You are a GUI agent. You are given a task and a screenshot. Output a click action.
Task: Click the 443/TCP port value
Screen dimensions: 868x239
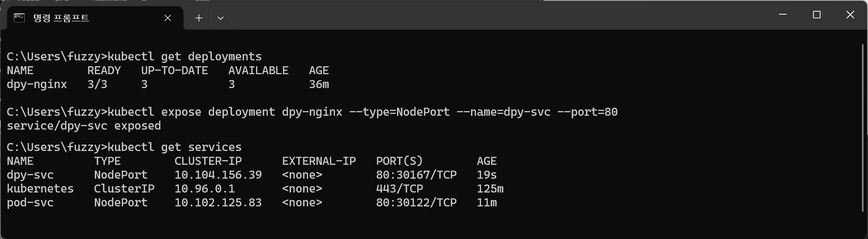[x=400, y=189]
